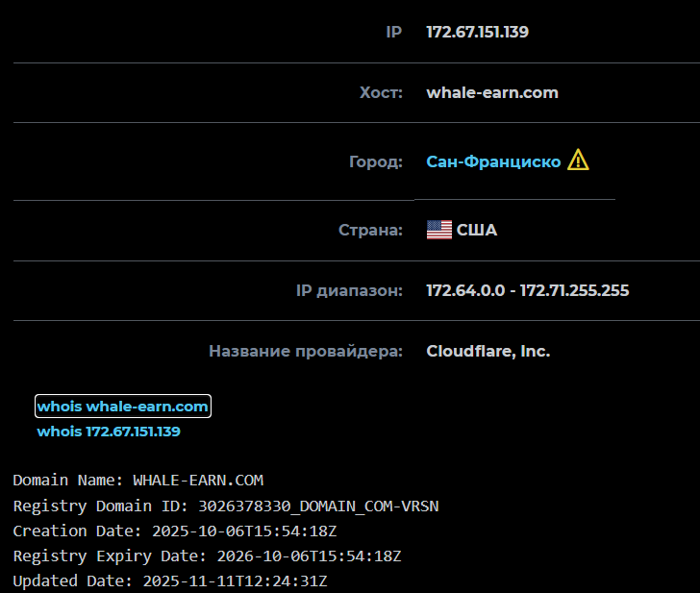Click the yellow warning triangle icon

pos(578,160)
